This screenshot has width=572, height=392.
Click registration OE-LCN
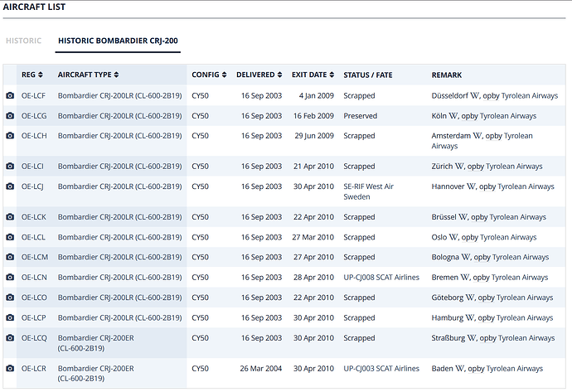(x=34, y=277)
